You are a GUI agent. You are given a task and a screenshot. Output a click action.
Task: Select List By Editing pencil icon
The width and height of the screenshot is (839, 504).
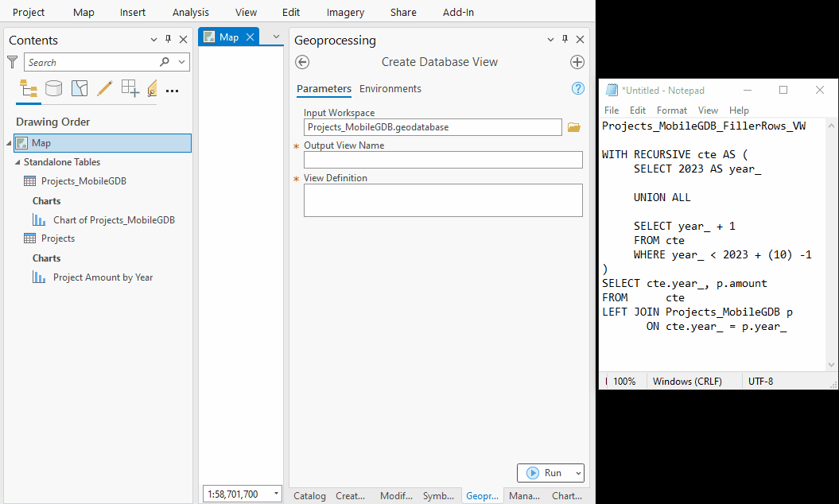coord(104,88)
